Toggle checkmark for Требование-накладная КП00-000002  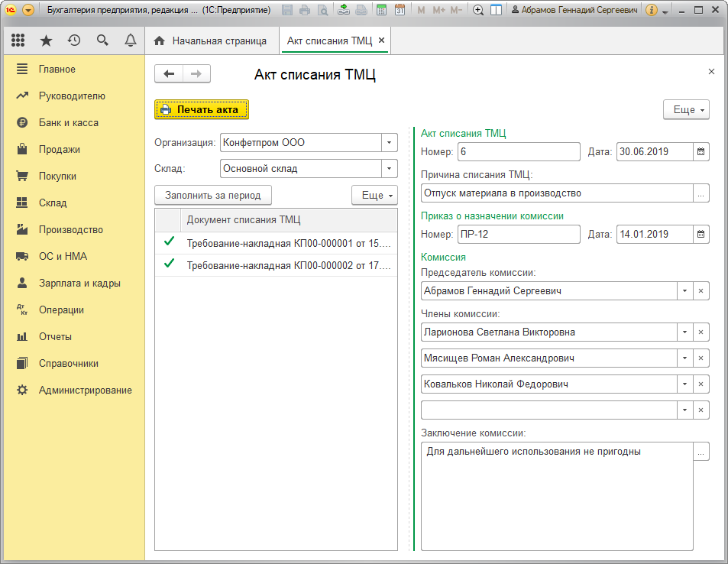[x=169, y=265]
